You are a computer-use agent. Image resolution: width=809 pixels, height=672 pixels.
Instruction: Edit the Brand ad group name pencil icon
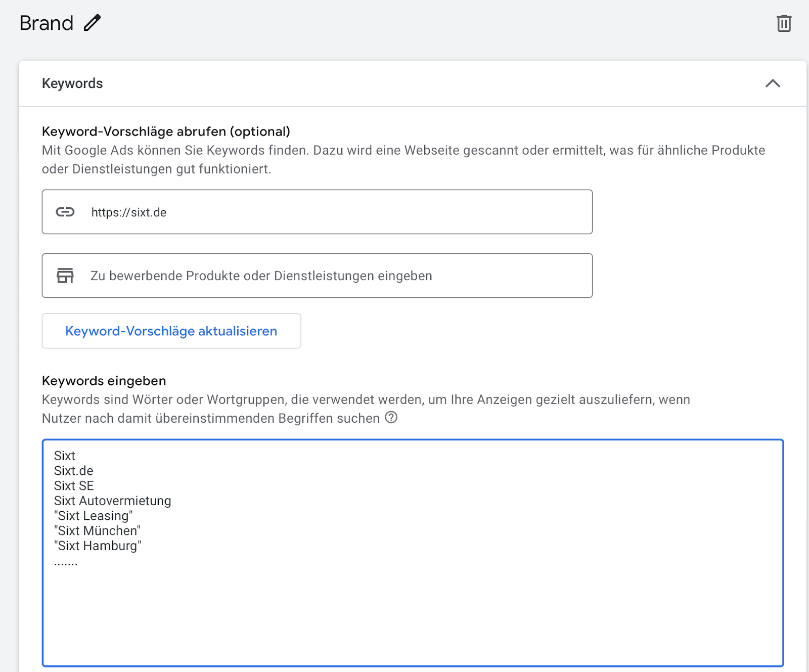[92, 23]
